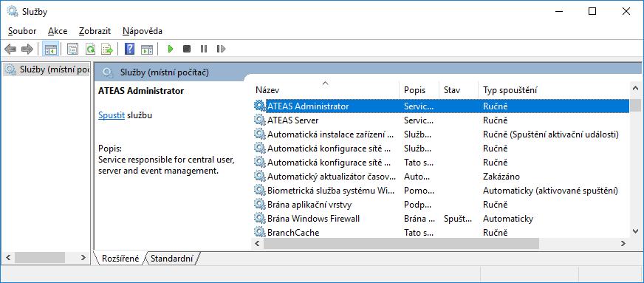Click gear icon of Brána aplikační vrstvy row

[259, 204]
